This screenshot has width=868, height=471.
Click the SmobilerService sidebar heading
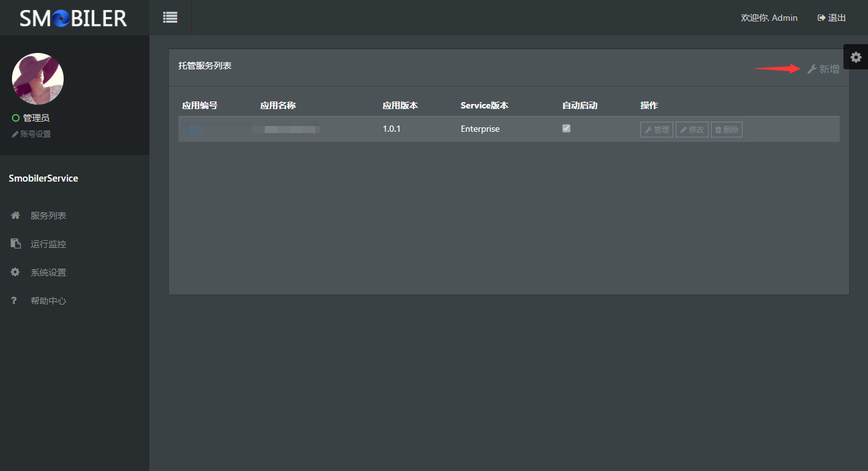[x=43, y=178]
